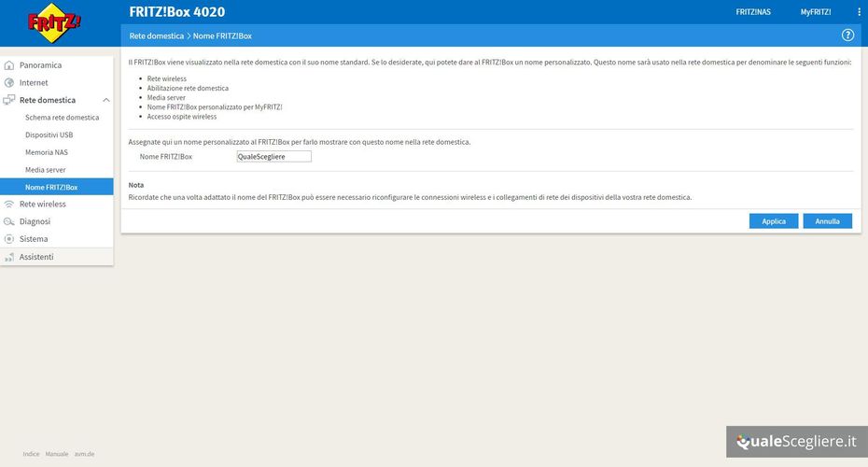Open the three-dot options menu
Image resolution: width=868 pixels, height=467 pixels.
pyautogui.click(x=859, y=12)
